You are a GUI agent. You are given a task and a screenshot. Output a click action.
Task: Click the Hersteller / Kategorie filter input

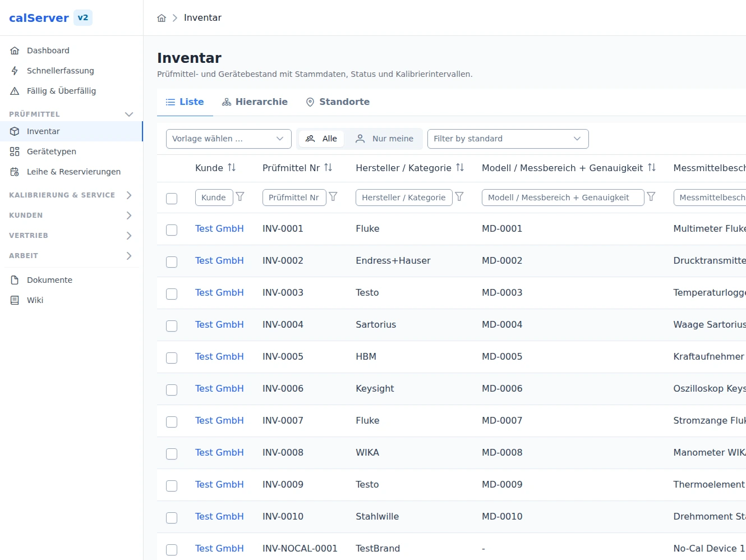[404, 198]
